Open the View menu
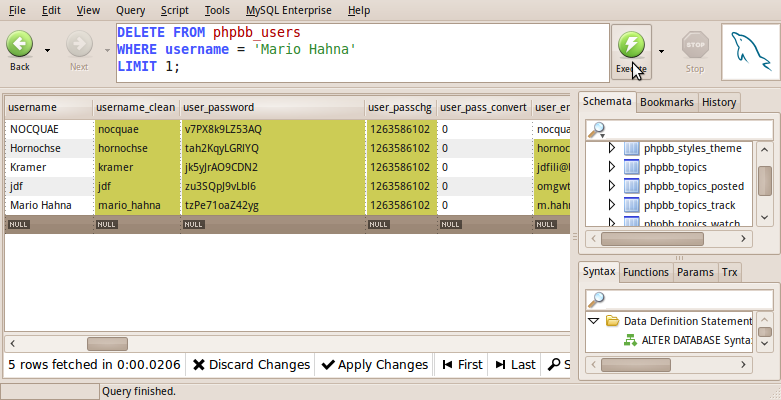This screenshot has height=400, width=781. click(x=88, y=10)
